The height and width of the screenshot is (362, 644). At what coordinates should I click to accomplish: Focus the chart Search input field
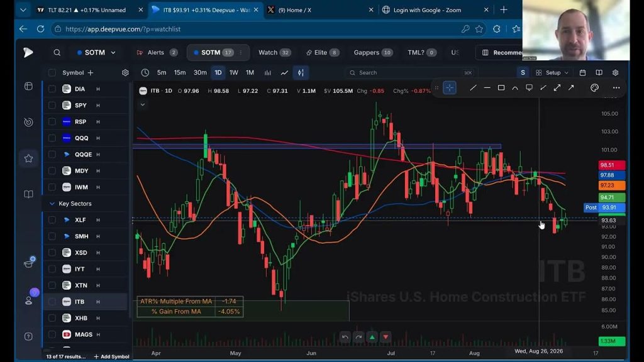coord(411,73)
